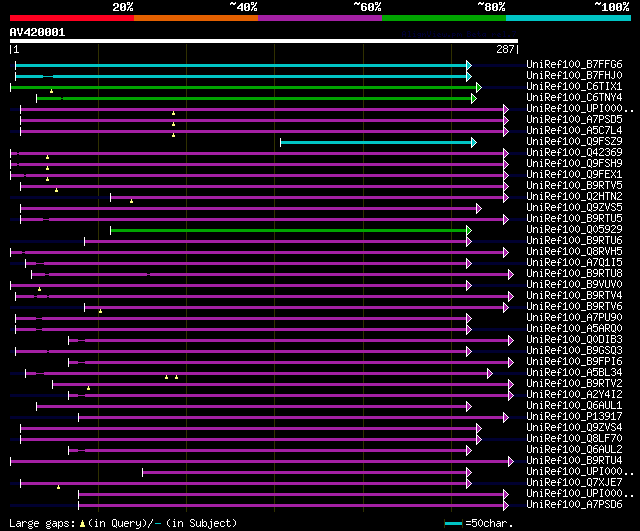Image resolution: width=640 pixels, height=531 pixels.
Task: Click the orange ~40% identity legend segment
Action: tap(196, 18)
